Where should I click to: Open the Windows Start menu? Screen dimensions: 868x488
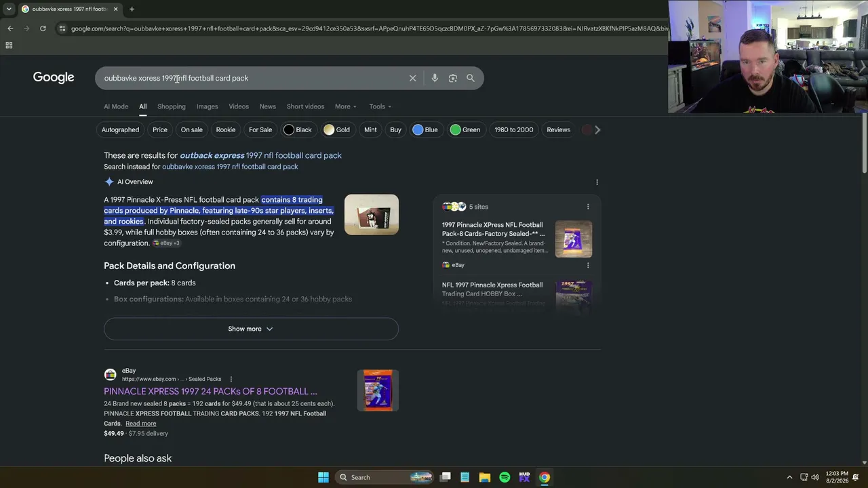[323, 477]
